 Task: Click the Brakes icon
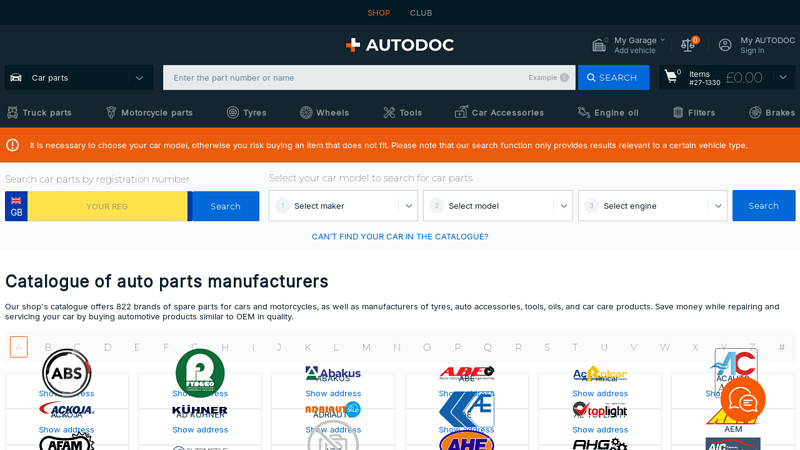tap(755, 112)
